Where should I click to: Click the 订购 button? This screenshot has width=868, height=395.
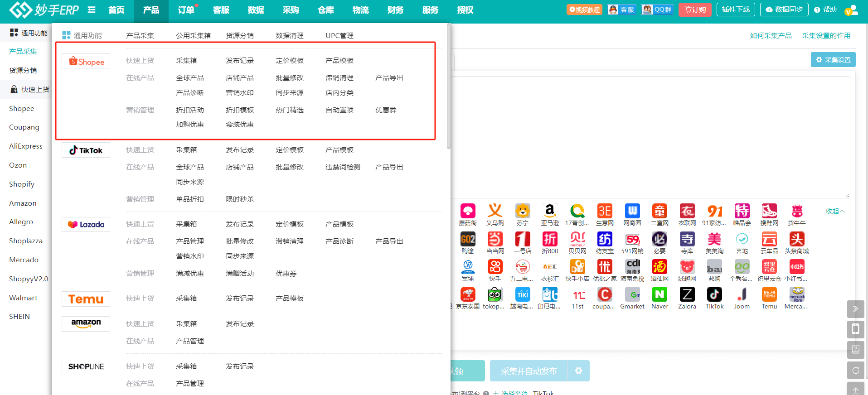[x=695, y=10]
